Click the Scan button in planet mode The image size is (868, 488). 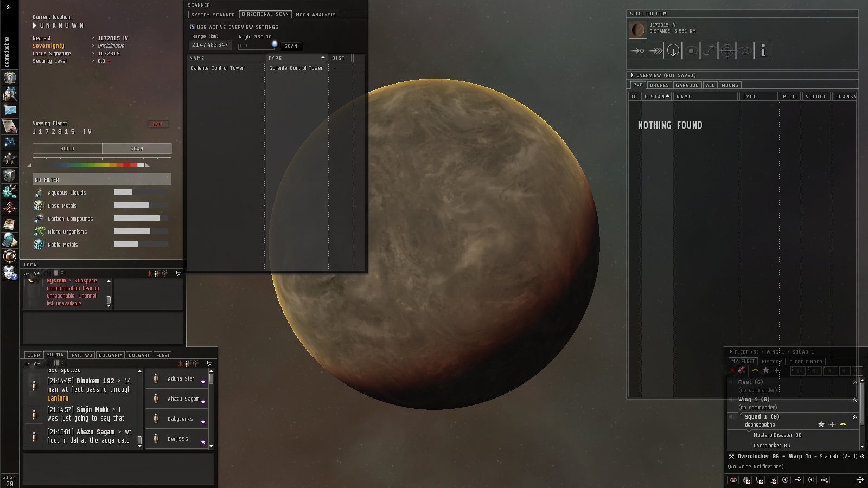click(x=137, y=149)
